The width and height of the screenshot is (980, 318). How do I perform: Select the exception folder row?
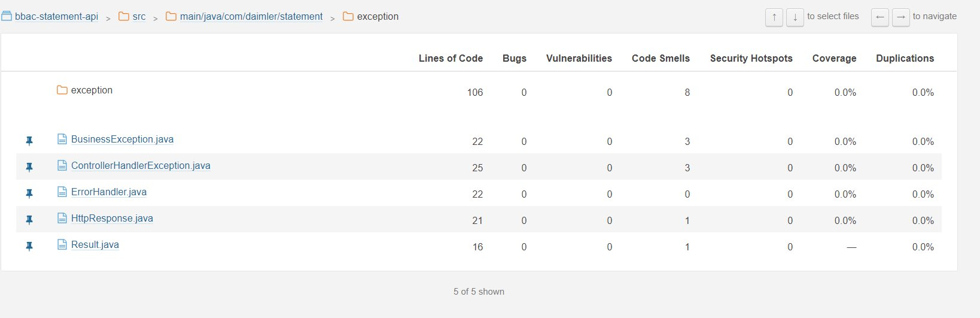[x=479, y=91]
